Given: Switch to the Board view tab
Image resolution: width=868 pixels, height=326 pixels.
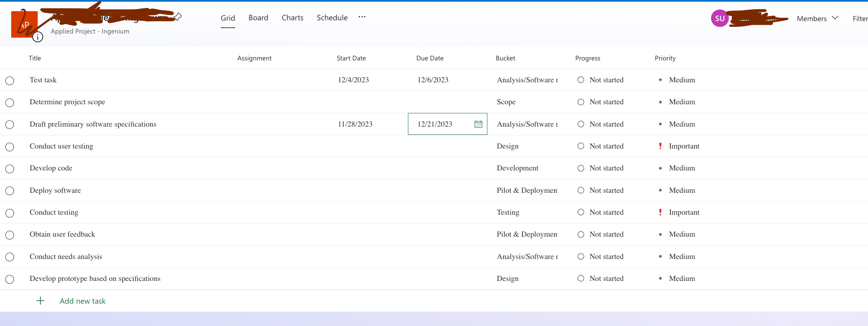Looking at the screenshot, I should 258,18.
